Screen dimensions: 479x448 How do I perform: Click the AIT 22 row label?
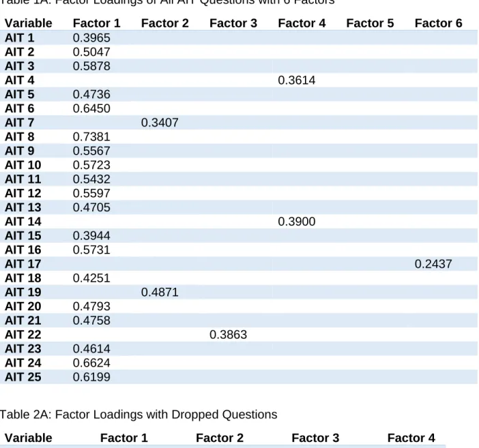pos(23,335)
